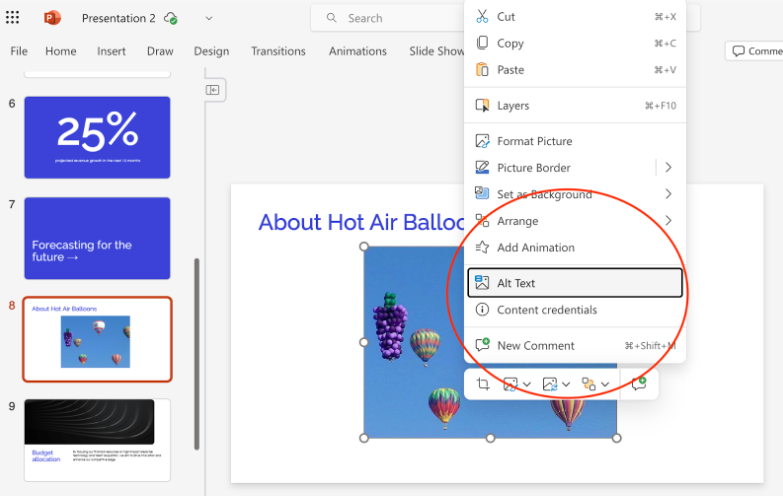
Task: Choose Add Animation in the context menu
Action: [575, 247]
